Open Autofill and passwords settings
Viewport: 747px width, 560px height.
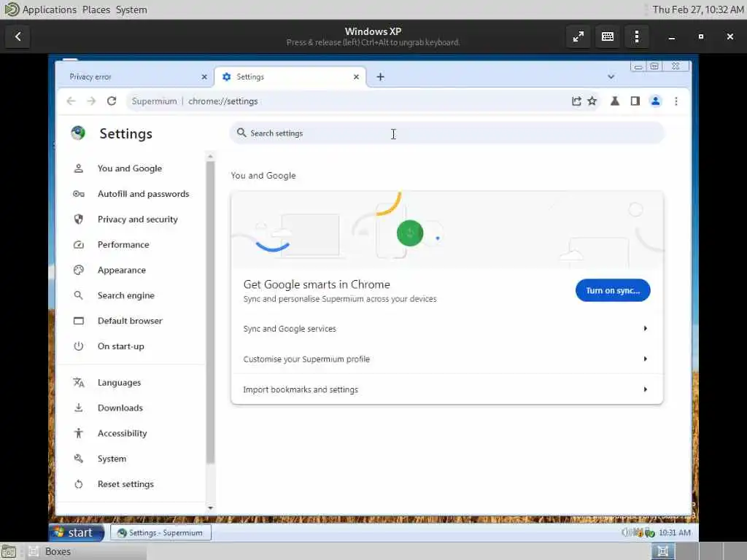[143, 194]
